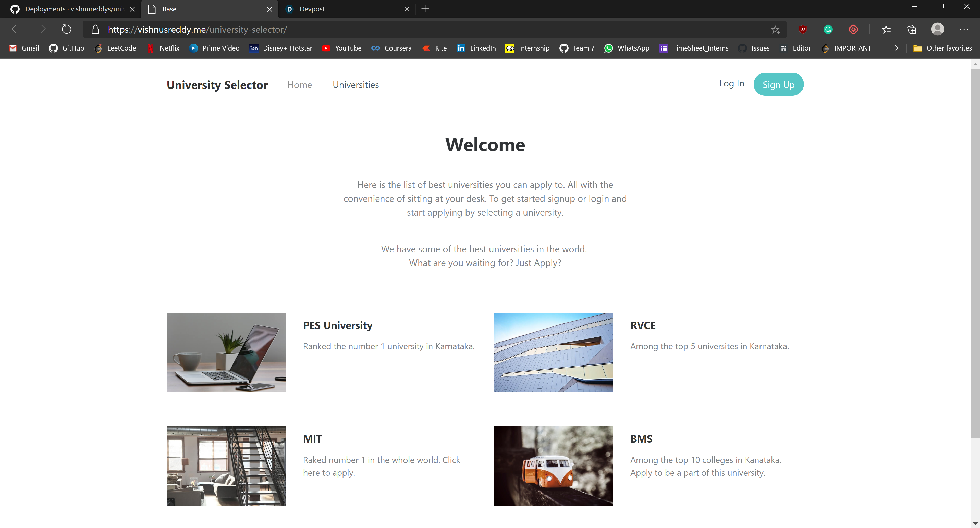Click the Log In link
980x528 pixels.
coord(731,84)
